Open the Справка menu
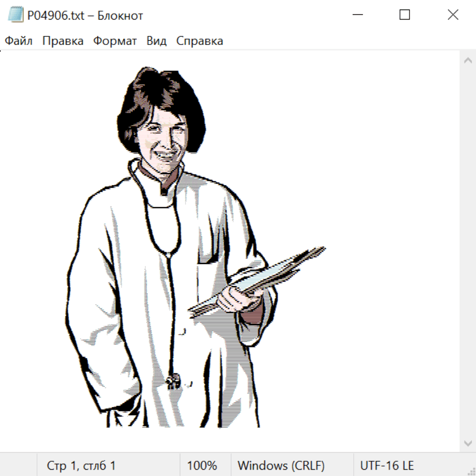This screenshot has height=476, width=476. (199, 41)
